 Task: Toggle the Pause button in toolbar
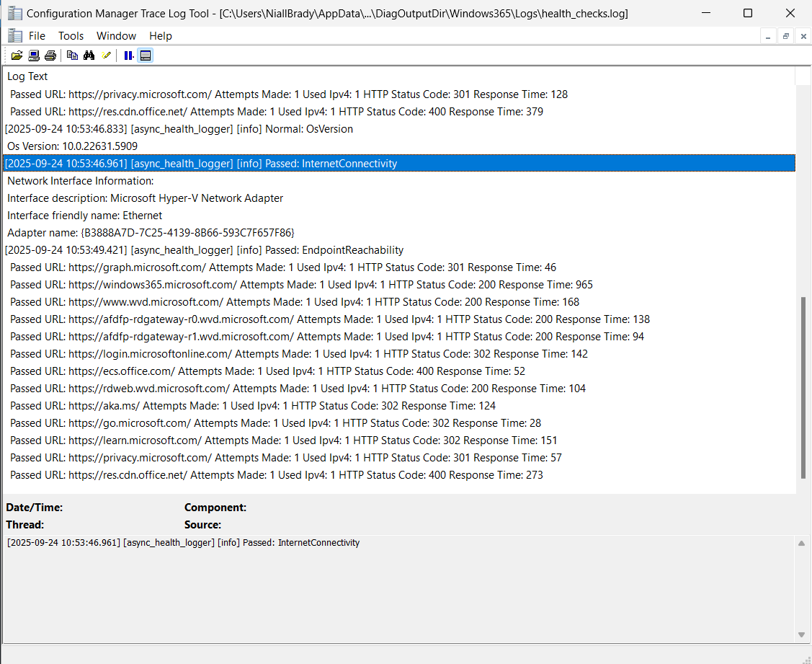coord(128,56)
